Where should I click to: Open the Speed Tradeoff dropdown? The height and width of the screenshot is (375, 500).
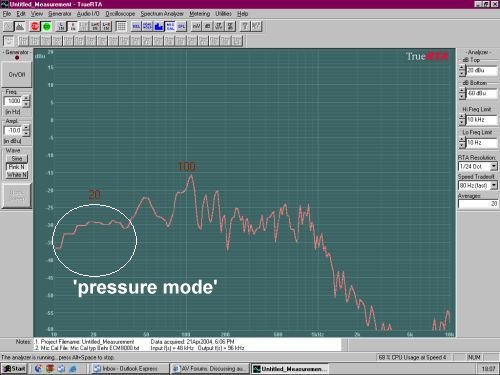tap(494, 185)
